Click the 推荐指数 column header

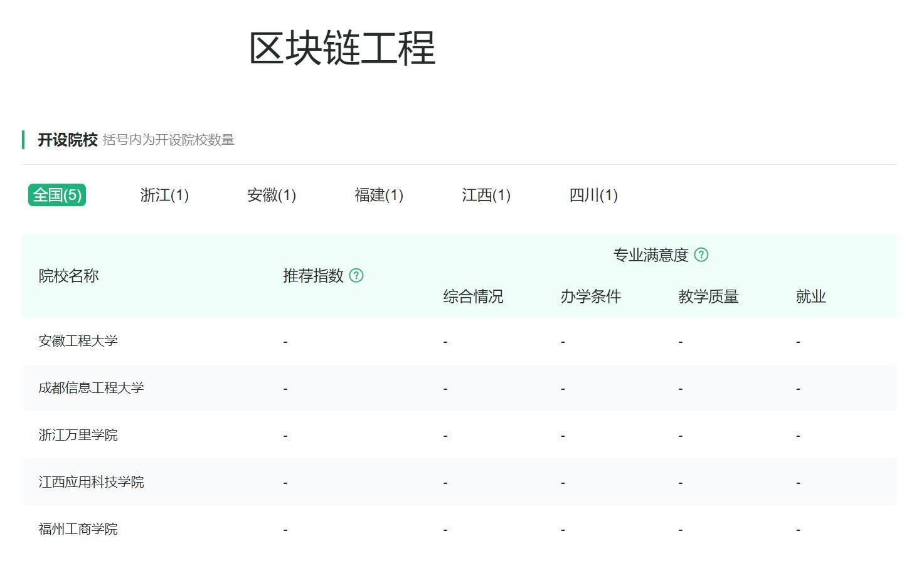[x=314, y=275]
